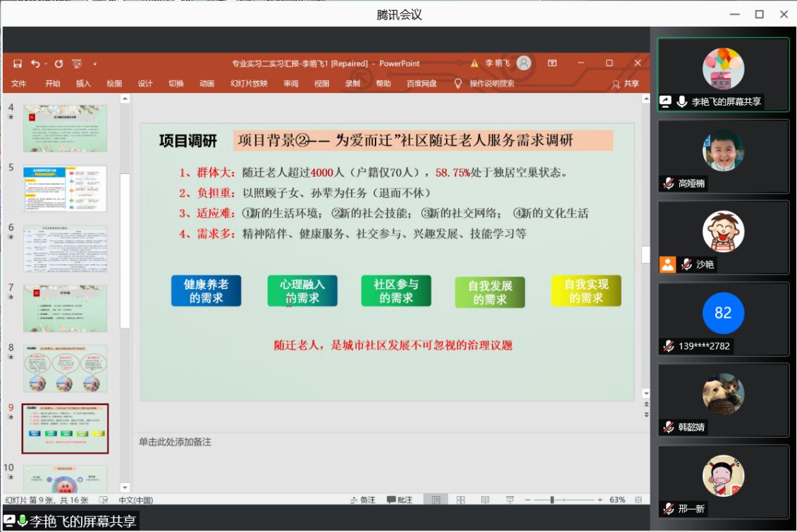Viewport: 797px width, 532px height.
Task: Open the Undo history dropdown arrow
Action: coord(46,64)
